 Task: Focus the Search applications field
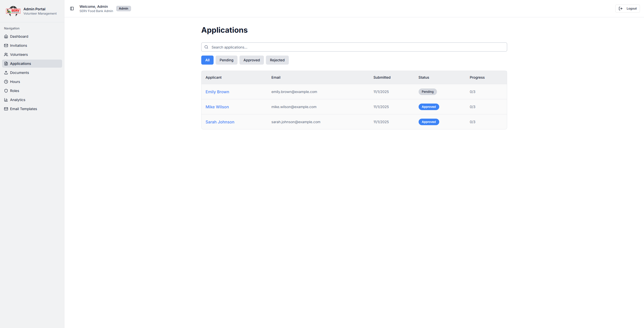(x=354, y=47)
